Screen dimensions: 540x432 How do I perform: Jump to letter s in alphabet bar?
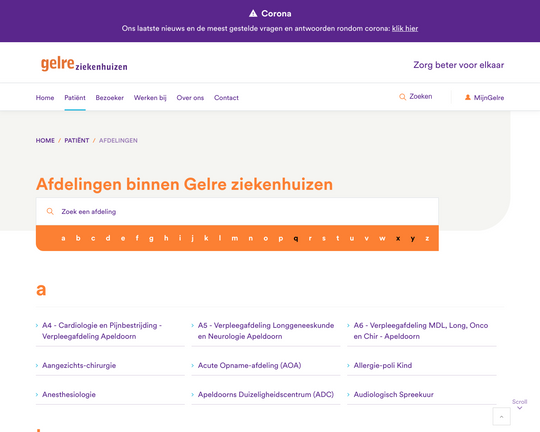324,238
